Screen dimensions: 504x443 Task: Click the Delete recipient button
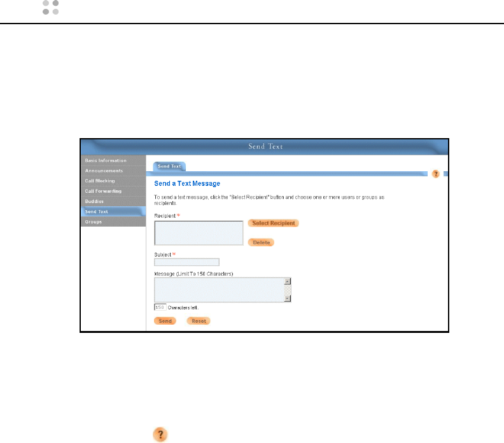coord(261,243)
